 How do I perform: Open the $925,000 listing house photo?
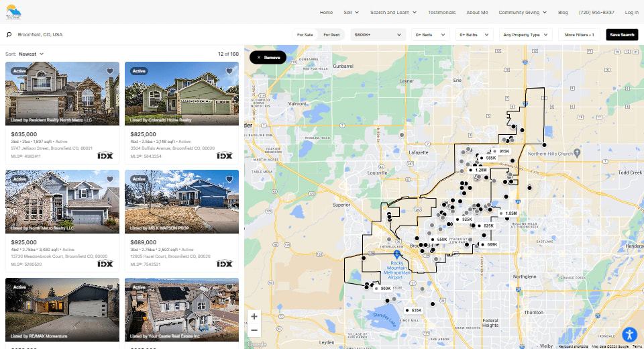point(62,202)
